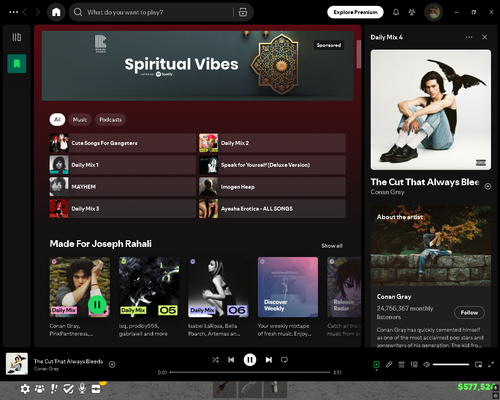
Task: Toggle shuffle playback
Action: point(215,360)
